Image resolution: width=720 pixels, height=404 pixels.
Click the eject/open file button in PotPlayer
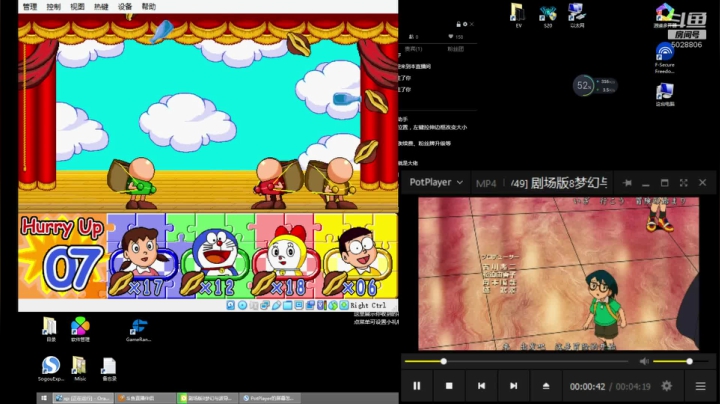(546, 386)
